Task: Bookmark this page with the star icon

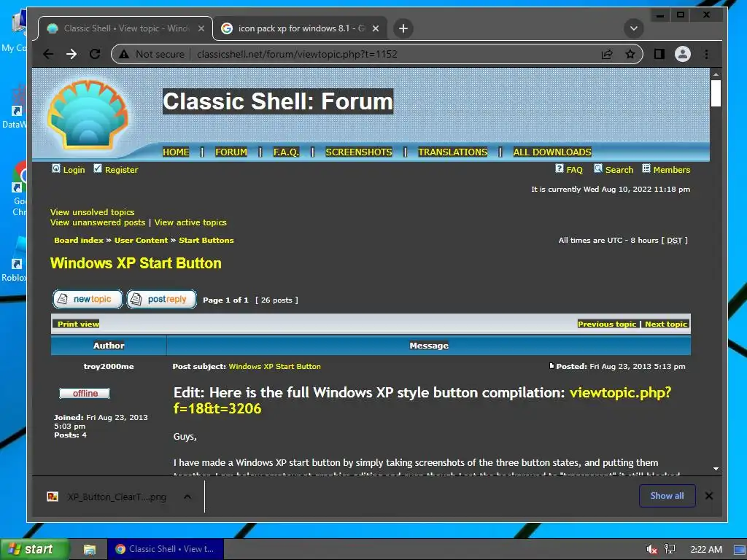Action: [x=630, y=54]
